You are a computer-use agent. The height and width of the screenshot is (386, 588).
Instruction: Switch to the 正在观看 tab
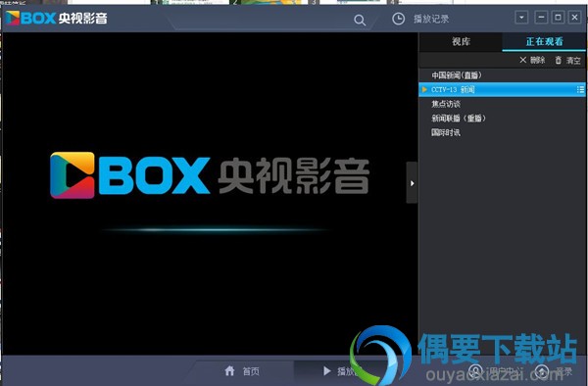point(544,41)
